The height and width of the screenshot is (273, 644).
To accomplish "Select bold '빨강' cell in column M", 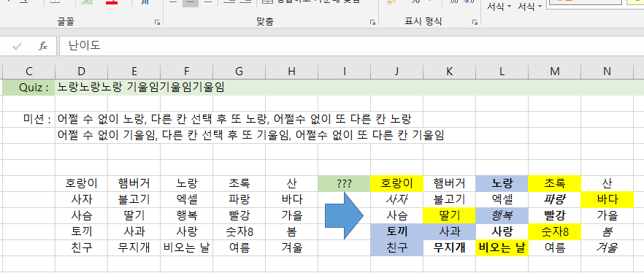I will (x=554, y=215).
